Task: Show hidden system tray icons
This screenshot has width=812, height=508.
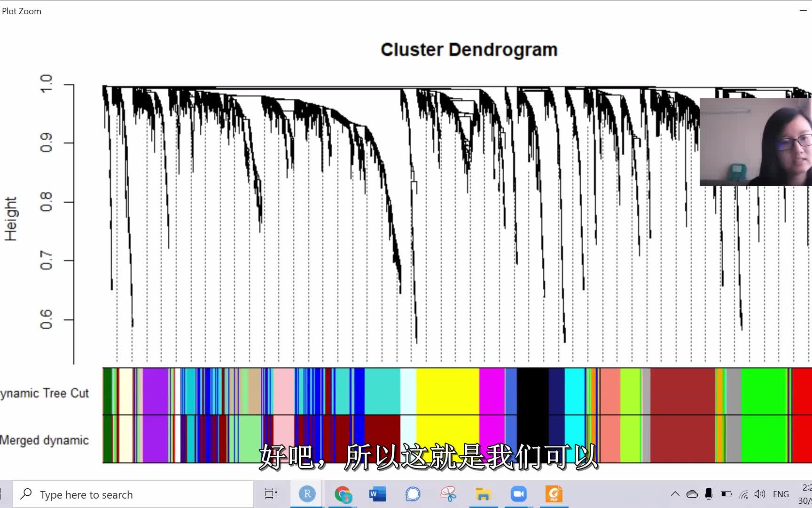Action: click(x=675, y=494)
